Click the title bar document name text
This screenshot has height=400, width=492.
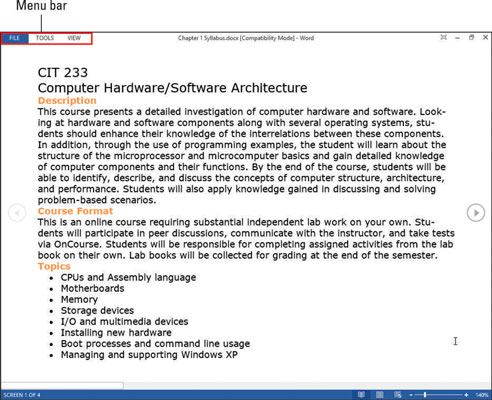[246, 38]
